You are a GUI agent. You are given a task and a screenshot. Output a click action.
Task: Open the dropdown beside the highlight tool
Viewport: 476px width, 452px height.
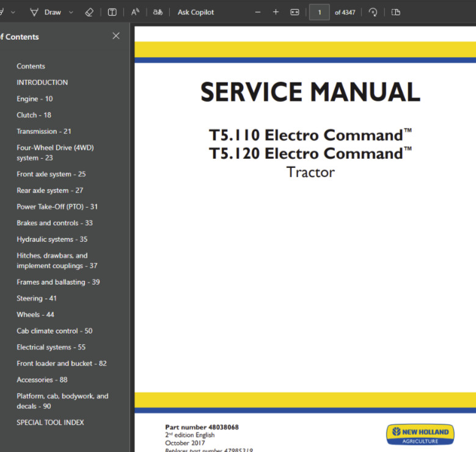[x=13, y=12]
